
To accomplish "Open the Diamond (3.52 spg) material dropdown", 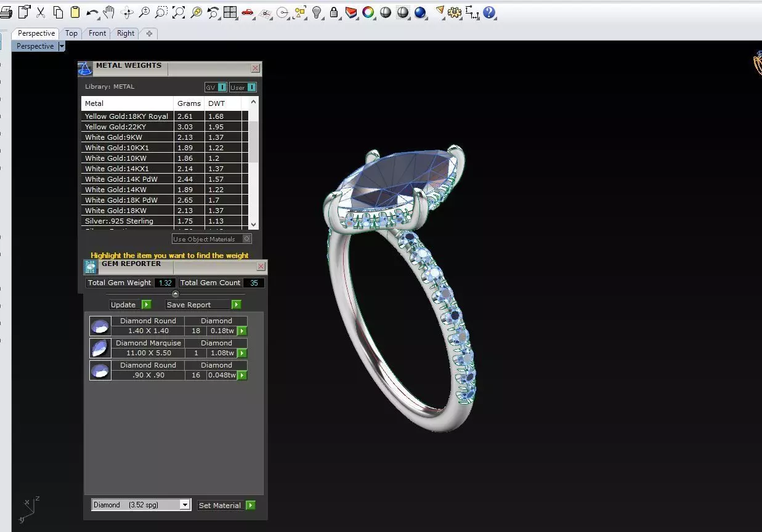I will (141, 505).
